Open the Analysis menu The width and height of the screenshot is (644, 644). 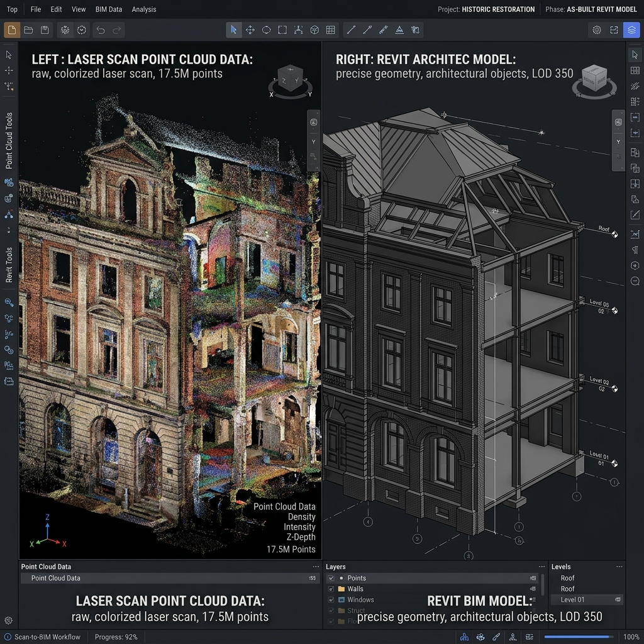pyautogui.click(x=144, y=9)
